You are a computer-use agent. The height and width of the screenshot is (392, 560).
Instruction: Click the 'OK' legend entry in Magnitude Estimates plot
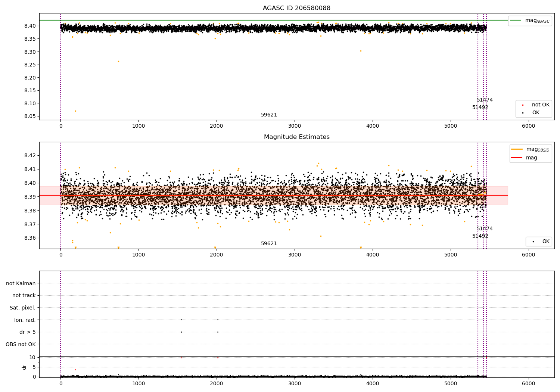click(x=541, y=242)
